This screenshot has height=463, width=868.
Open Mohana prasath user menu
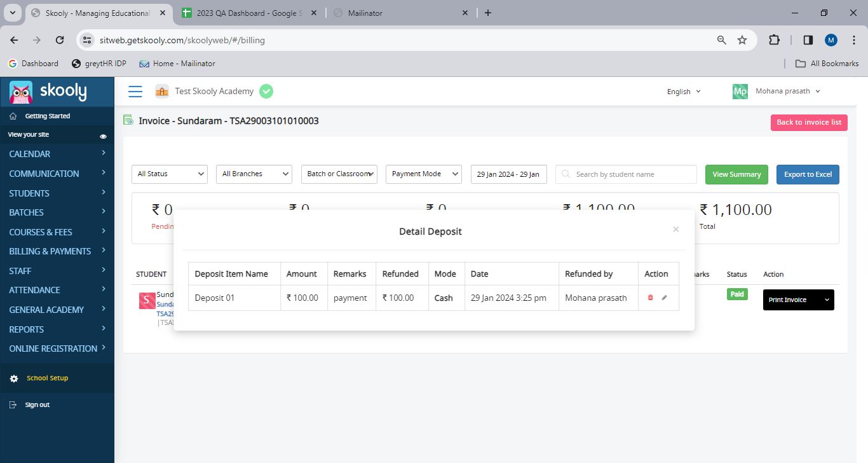788,91
